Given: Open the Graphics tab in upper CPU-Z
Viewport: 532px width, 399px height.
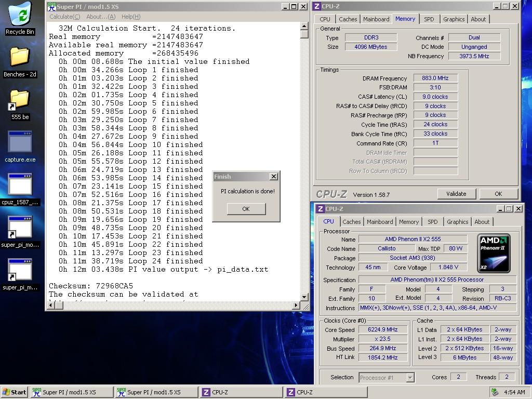Looking at the screenshot, I should (x=454, y=19).
